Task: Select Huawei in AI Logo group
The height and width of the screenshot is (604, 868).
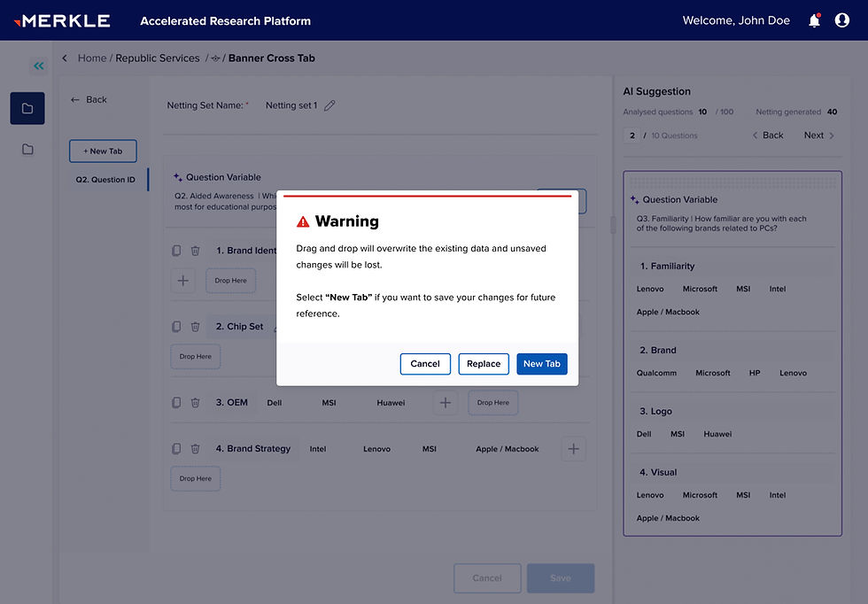Action: click(x=717, y=434)
